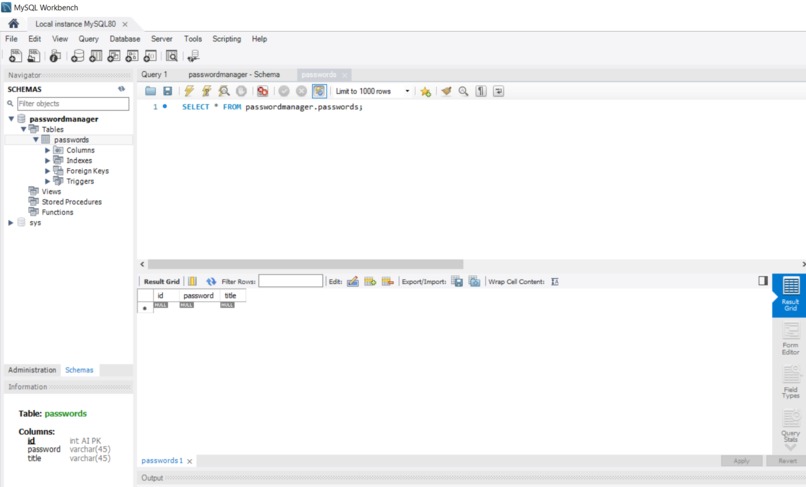Import records from external file
This screenshot has width=806, height=487.
point(474,281)
